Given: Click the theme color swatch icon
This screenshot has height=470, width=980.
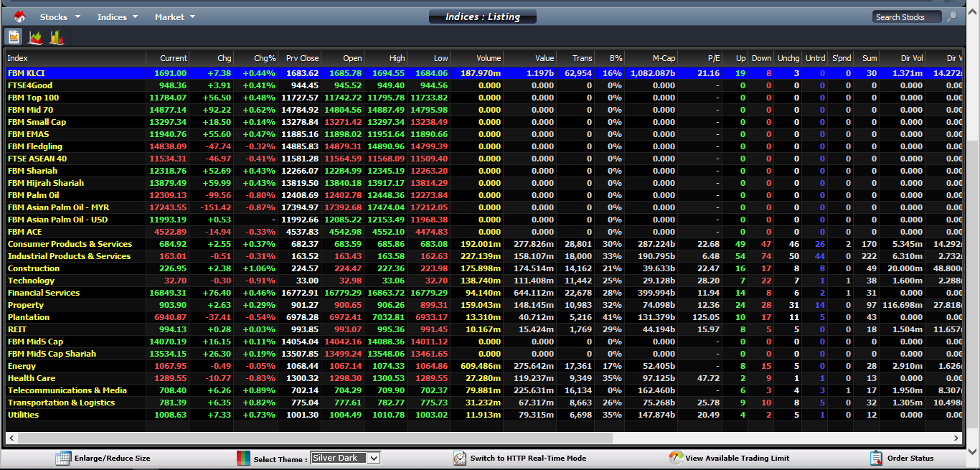Looking at the screenshot, I should pyautogui.click(x=244, y=458).
